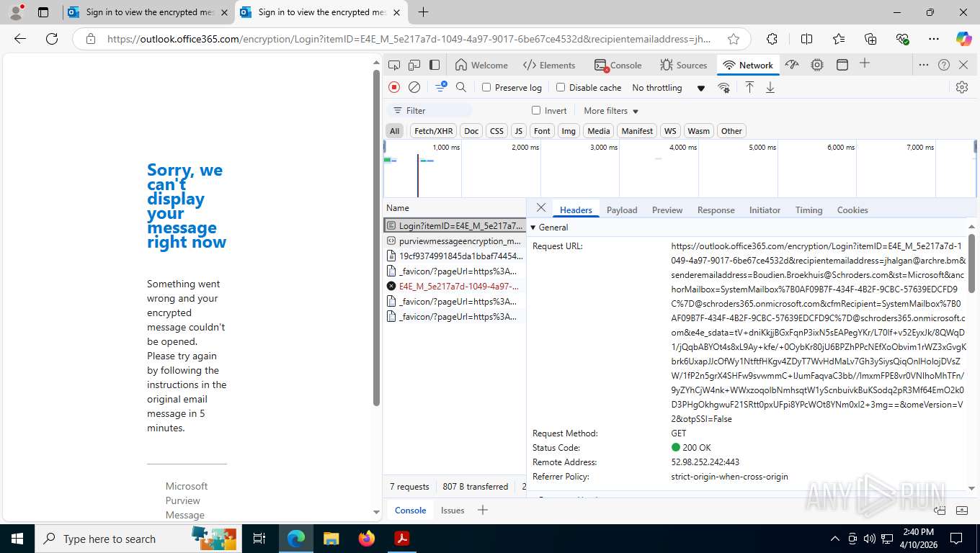Open the Cookies tab
This screenshot has width=980, height=553.
coord(852,210)
